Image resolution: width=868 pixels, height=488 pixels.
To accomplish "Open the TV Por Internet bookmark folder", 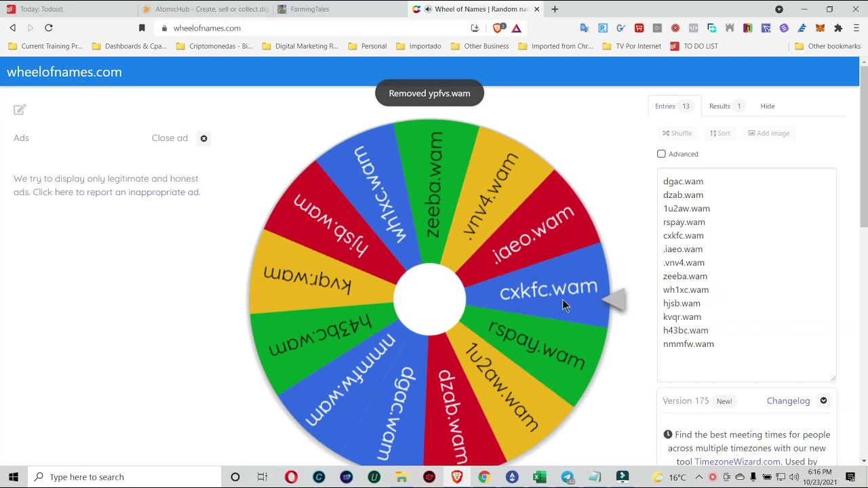I will click(x=631, y=46).
